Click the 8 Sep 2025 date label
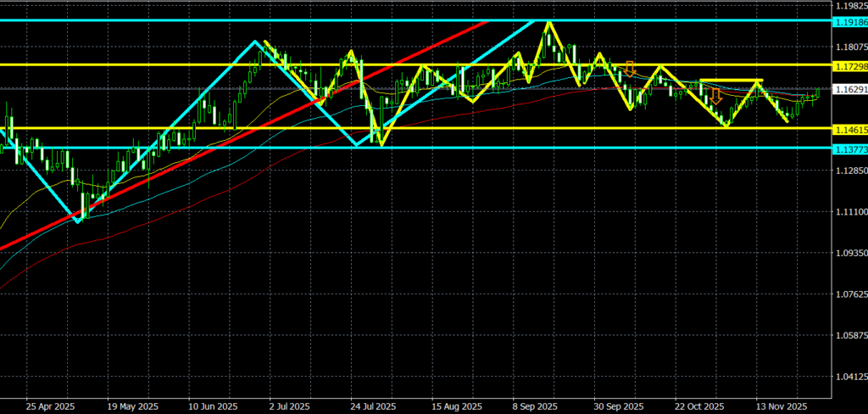The width and height of the screenshot is (868, 414). tap(534, 406)
